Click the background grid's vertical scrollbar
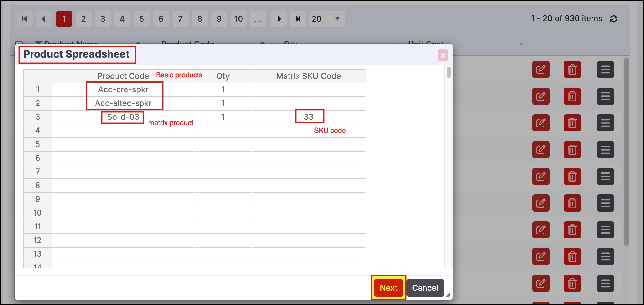Image resolution: width=644 pixels, height=305 pixels. [x=626, y=152]
